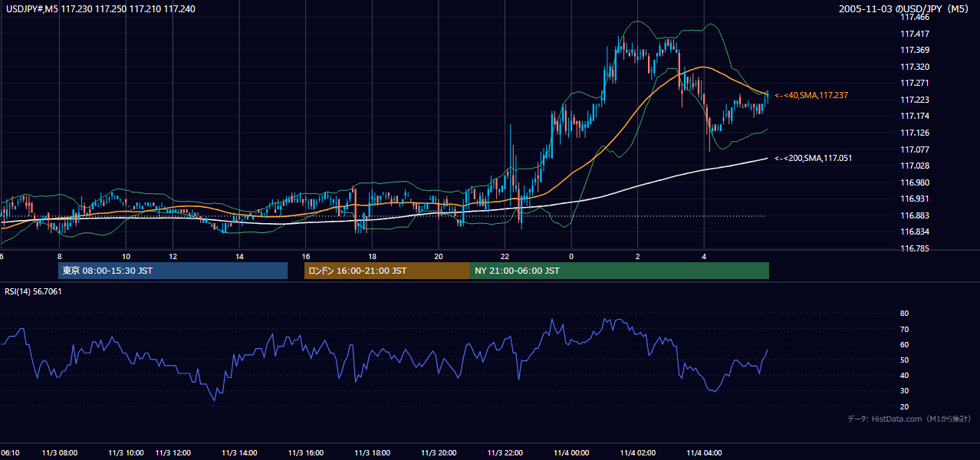Click hour mark 12 under price chart
980x460 pixels.
coord(173,256)
